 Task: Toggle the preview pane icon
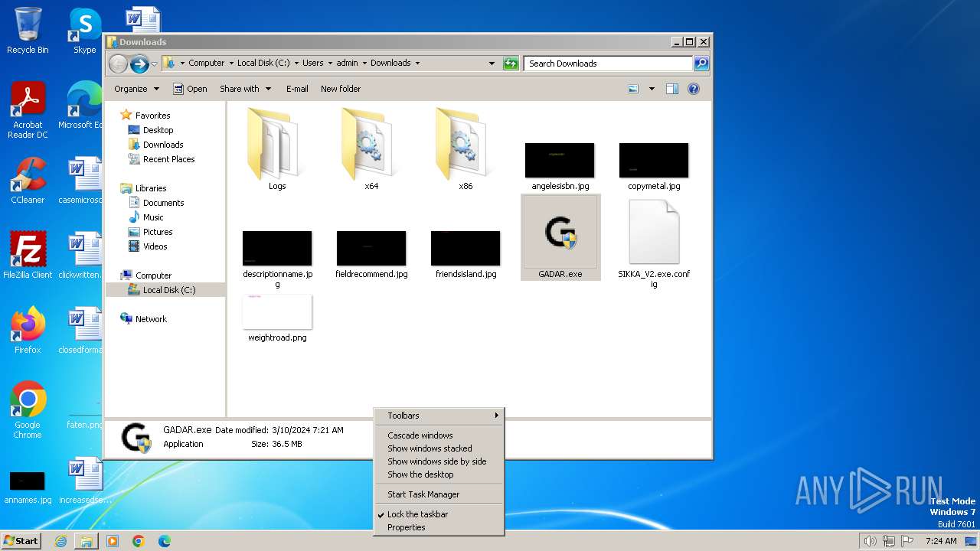click(x=672, y=89)
